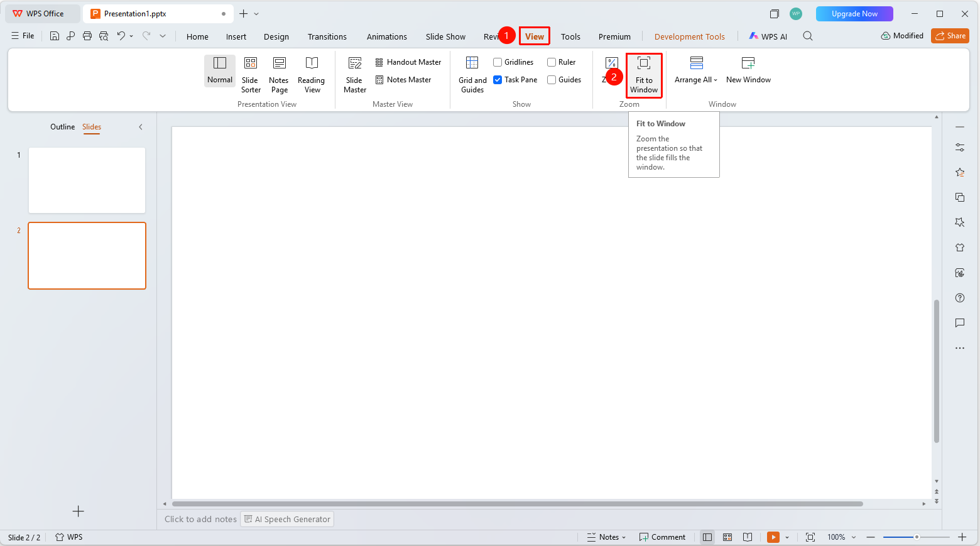
Task: Open the Share button
Action: point(950,36)
